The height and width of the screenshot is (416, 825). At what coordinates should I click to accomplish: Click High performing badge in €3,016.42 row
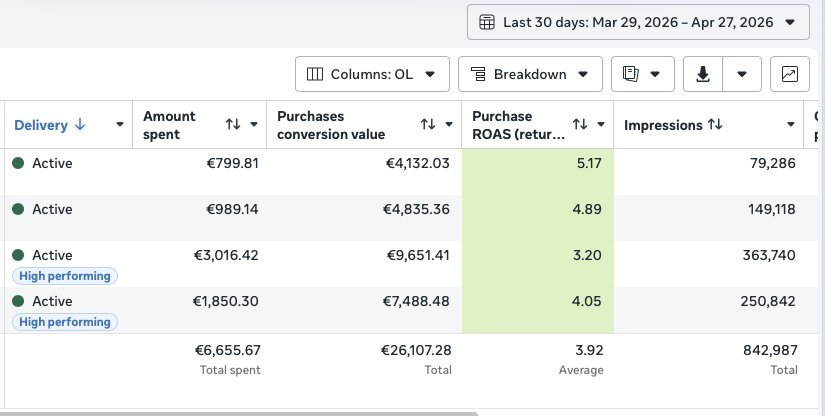(x=65, y=276)
